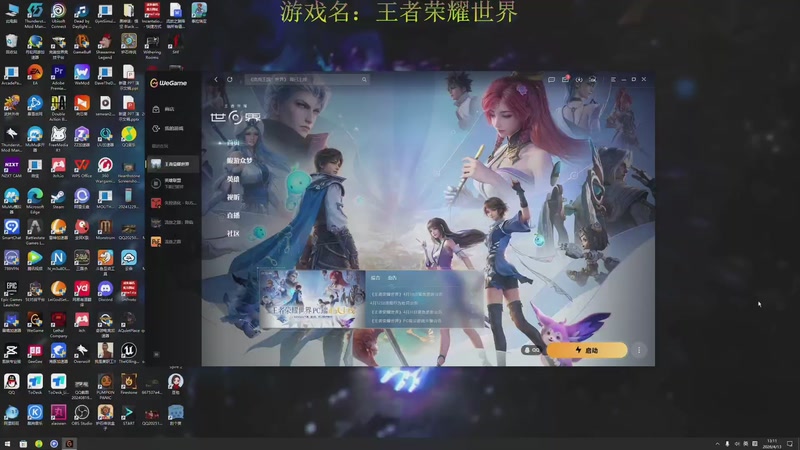Switch news panel to 公告 tab
Viewport: 800px width, 450px height.
[x=392, y=278]
